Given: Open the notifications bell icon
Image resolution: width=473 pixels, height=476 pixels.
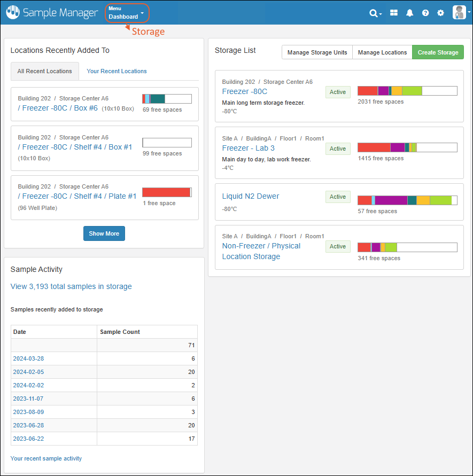Looking at the screenshot, I should click(x=410, y=13).
